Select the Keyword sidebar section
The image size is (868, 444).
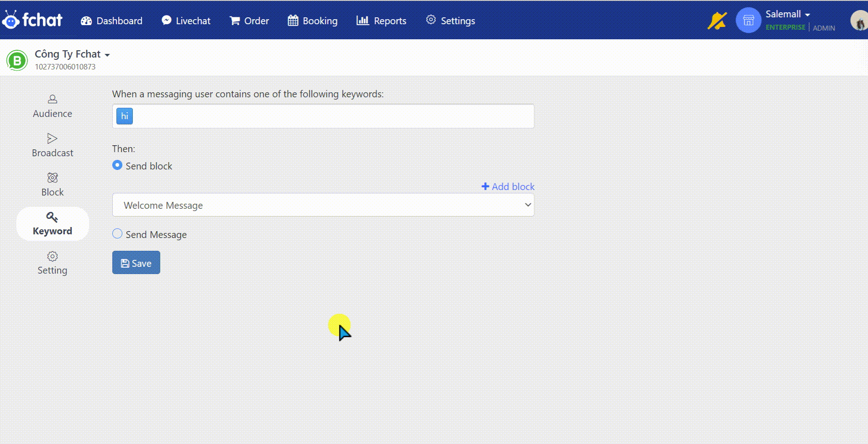tap(52, 224)
